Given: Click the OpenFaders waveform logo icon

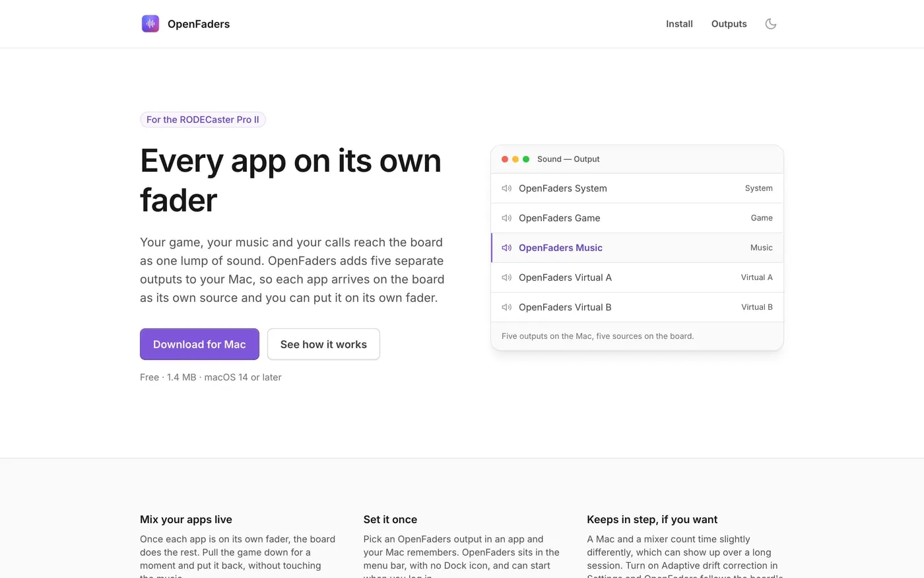Looking at the screenshot, I should point(150,24).
